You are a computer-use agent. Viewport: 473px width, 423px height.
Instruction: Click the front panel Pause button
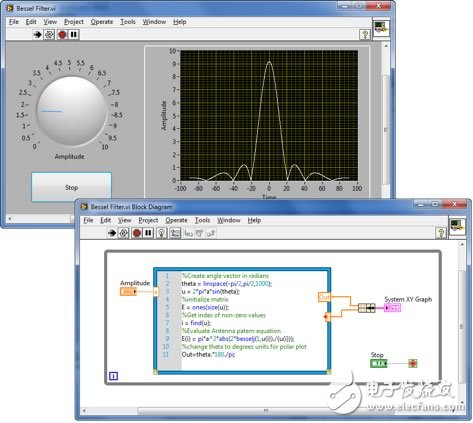(x=74, y=34)
